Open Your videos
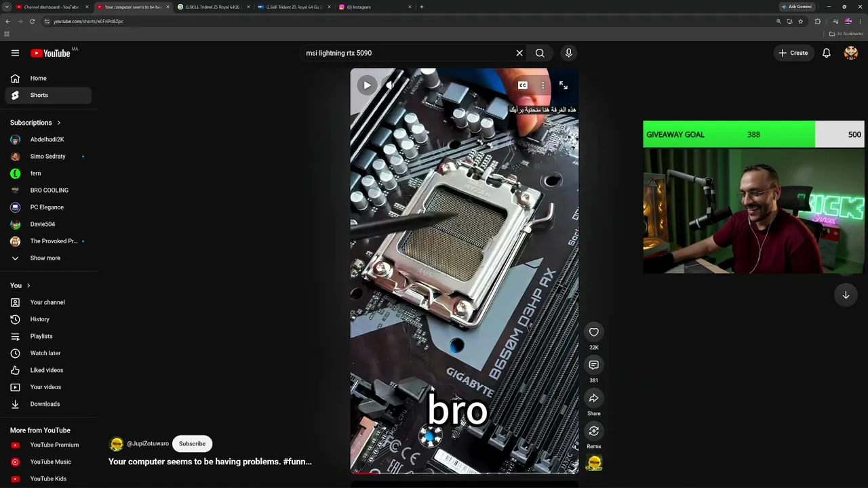This screenshot has height=488, width=868. click(x=48, y=387)
